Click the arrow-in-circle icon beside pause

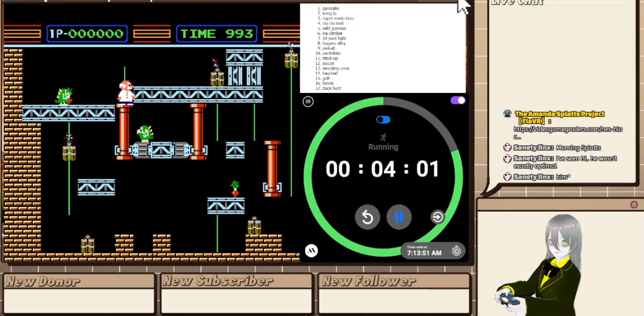tap(437, 217)
